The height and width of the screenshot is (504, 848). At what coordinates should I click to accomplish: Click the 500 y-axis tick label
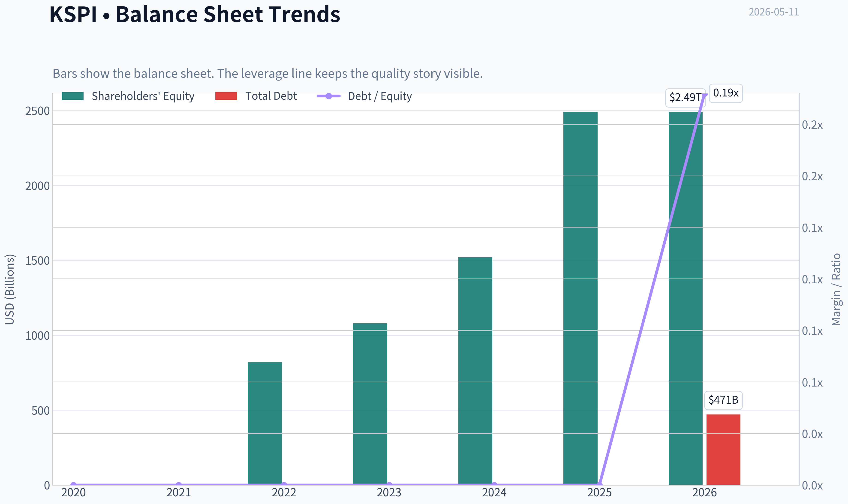40,411
